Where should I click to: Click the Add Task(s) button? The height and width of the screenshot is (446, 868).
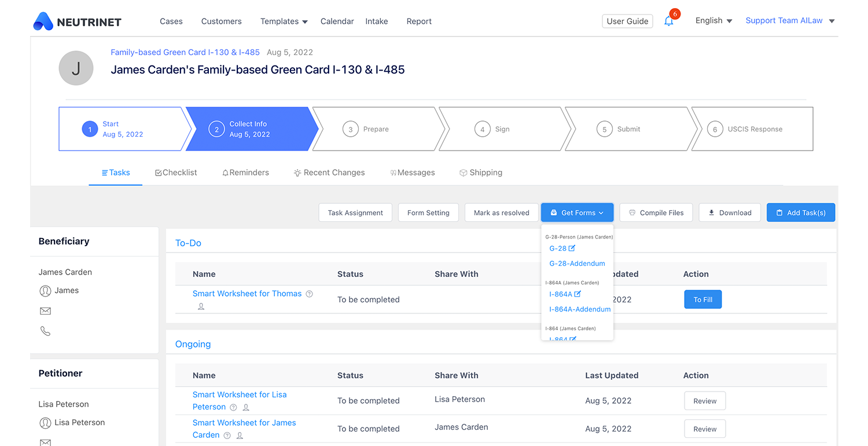click(800, 213)
